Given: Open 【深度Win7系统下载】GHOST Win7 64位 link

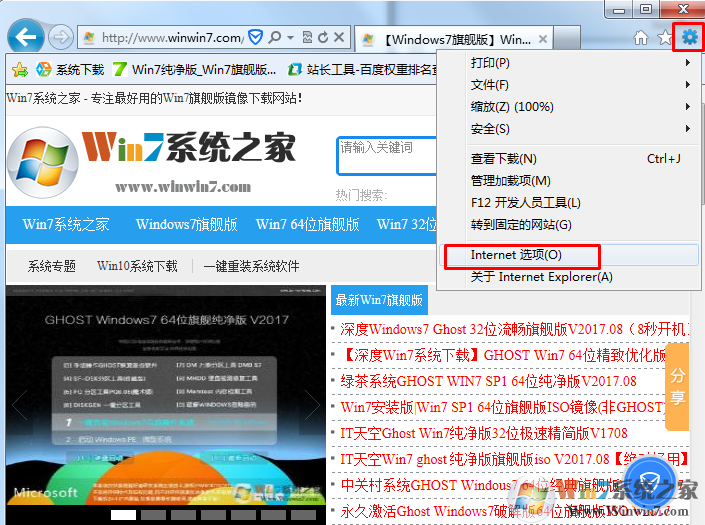Looking at the screenshot, I should point(503,356).
